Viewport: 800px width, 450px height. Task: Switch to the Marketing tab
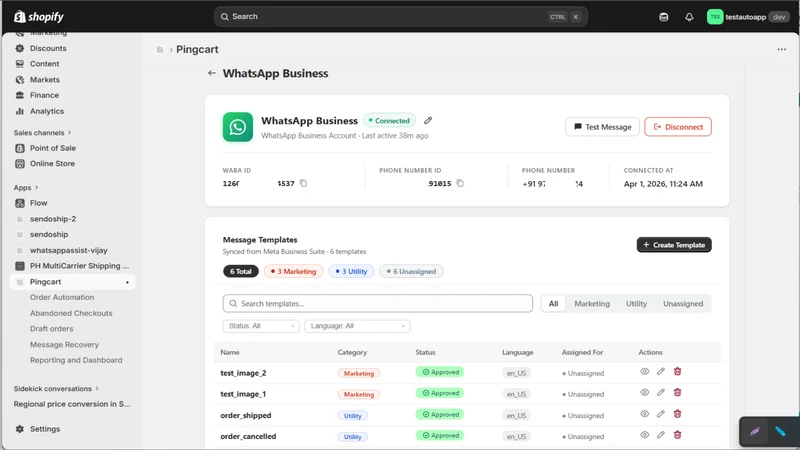coord(592,304)
